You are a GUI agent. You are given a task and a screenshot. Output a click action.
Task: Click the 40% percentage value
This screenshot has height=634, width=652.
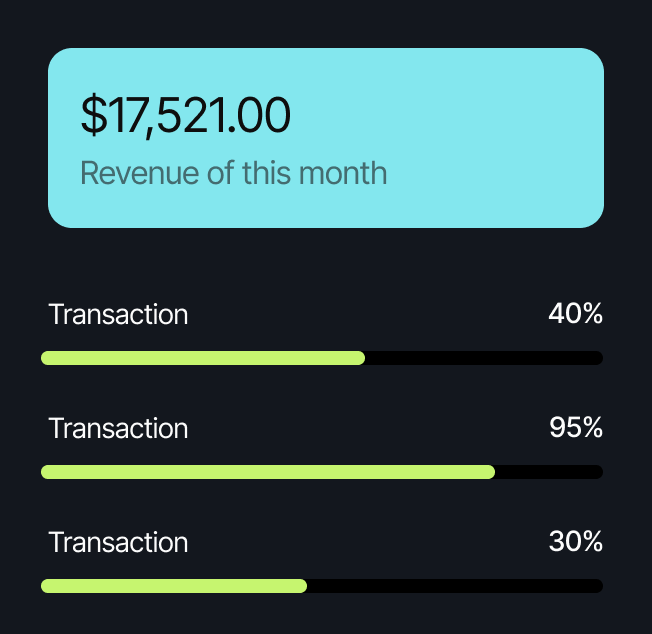click(x=575, y=315)
